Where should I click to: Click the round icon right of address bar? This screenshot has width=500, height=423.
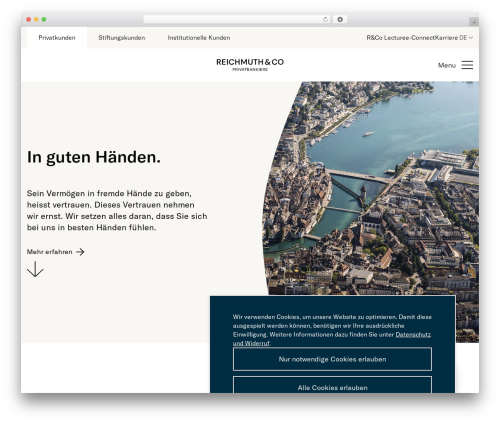click(x=340, y=20)
